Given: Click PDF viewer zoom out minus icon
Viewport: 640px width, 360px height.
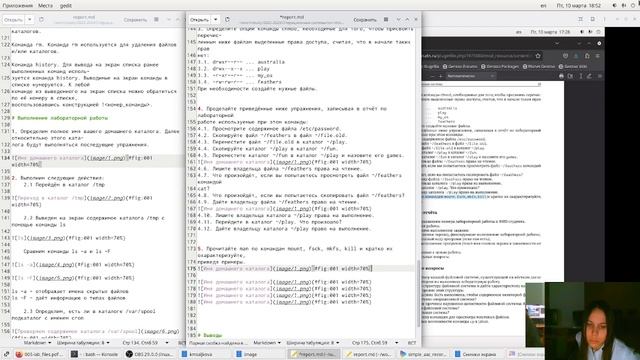Looking at the screenshot, I should pyautogui.click(x=432, y=76).
